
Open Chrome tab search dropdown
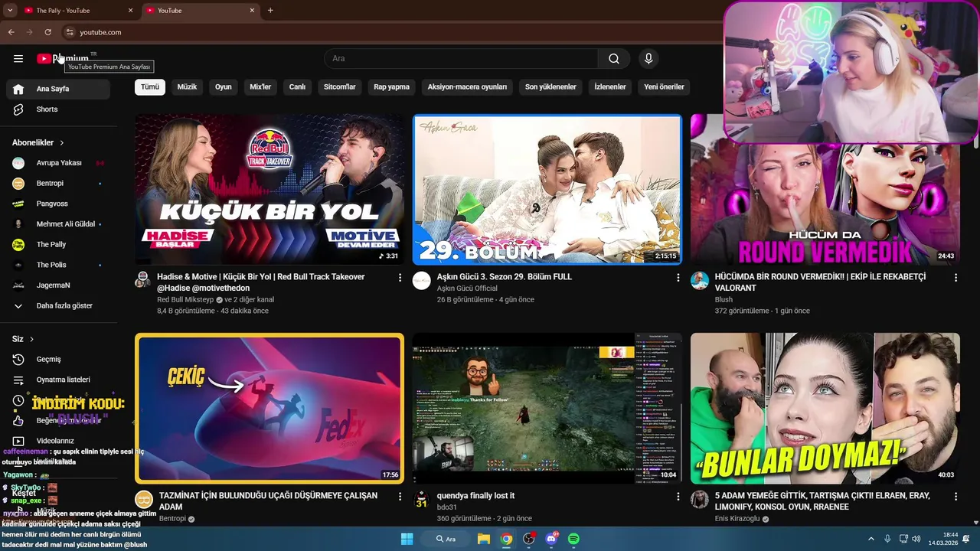pos(10,11)
